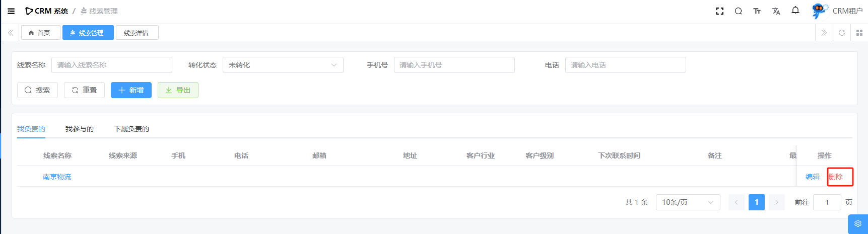The width and height of the screenshot is (868, 234).
Task: Open the font size adjustment icon
Action: click(x=757, y=11)
